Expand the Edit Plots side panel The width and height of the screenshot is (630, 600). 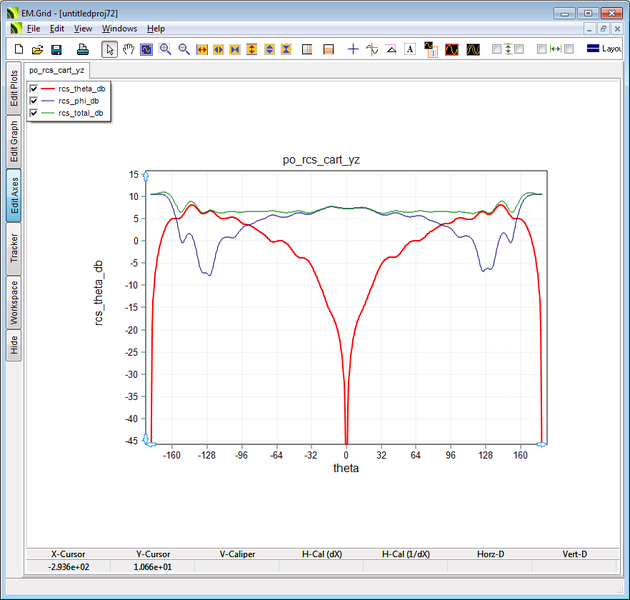click(14, 88)
